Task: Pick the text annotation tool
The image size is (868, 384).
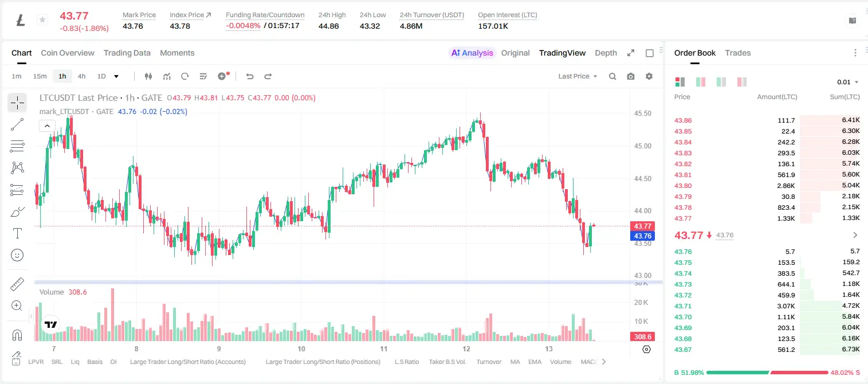Action: 17,233
